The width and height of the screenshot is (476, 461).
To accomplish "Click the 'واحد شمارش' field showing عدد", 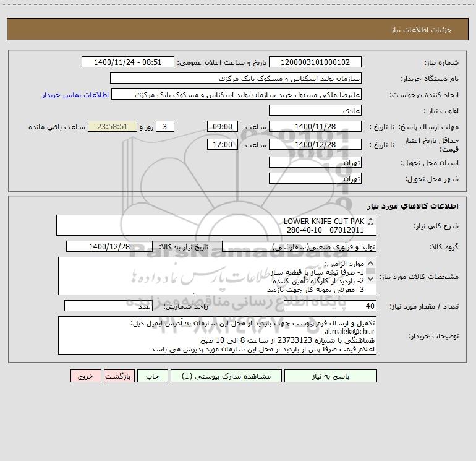I will pos(108,306).
